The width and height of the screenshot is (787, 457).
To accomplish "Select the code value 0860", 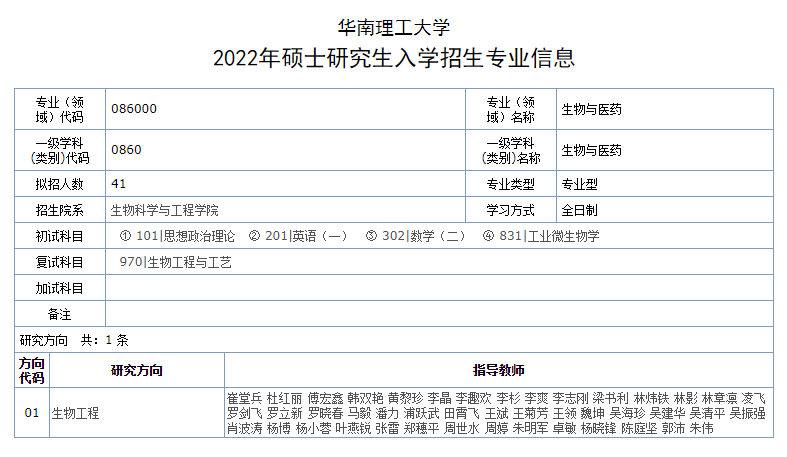I will (126, 150).
